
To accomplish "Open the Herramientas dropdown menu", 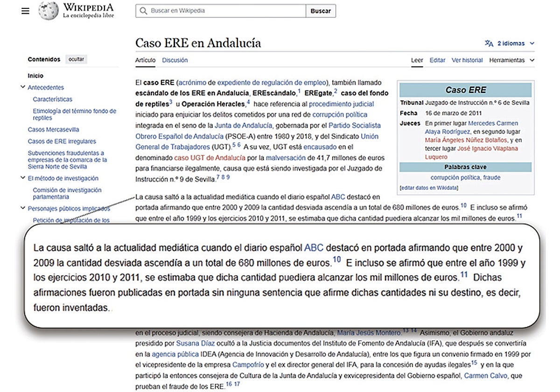I will tap(511, 60).
